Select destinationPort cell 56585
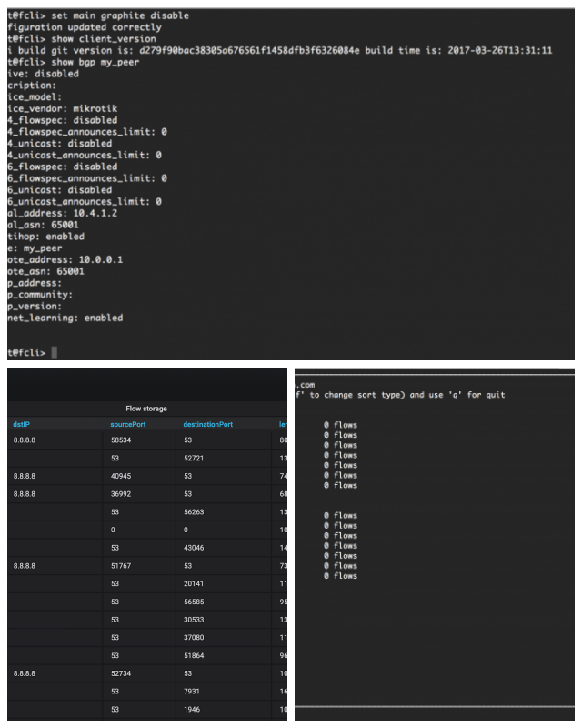 point(196,602)
